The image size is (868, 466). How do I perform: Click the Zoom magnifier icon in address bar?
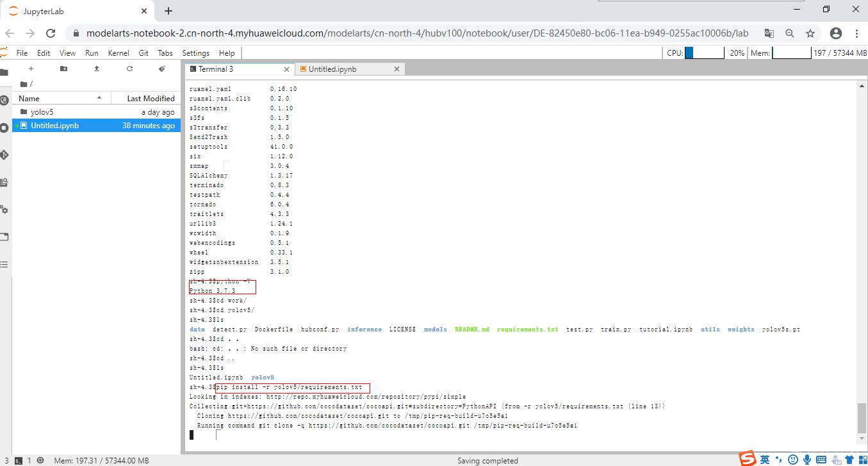(790, 33)
